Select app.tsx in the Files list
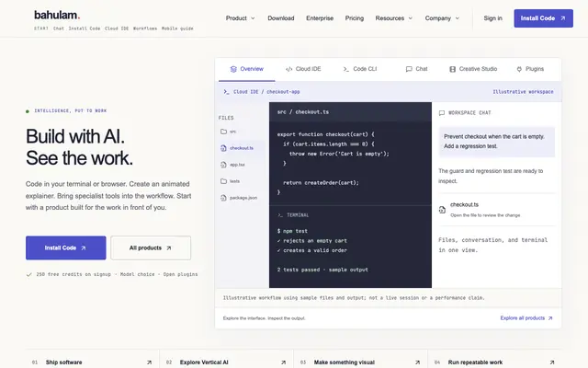The height and width of the screenshot is (368, 588). pos(241,165)
